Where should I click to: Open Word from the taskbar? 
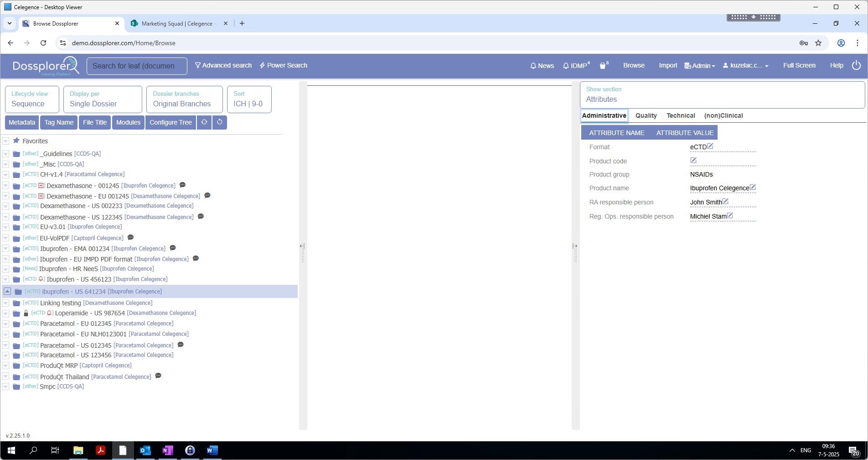coord(212,450)
